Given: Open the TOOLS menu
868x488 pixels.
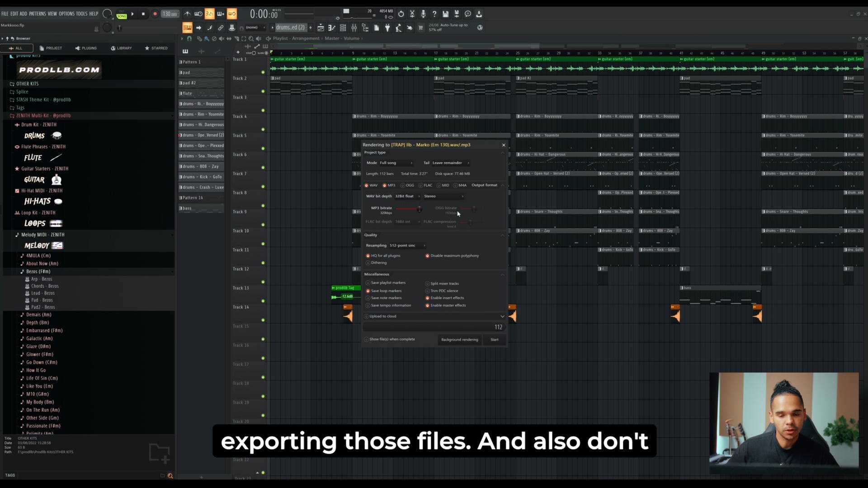Looking at the screenshot, I should [82, 14].
